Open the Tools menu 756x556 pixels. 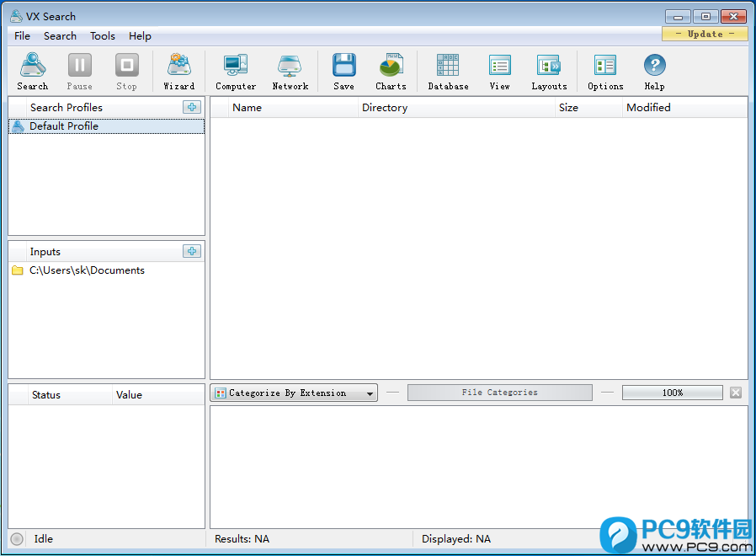[103, 36]
